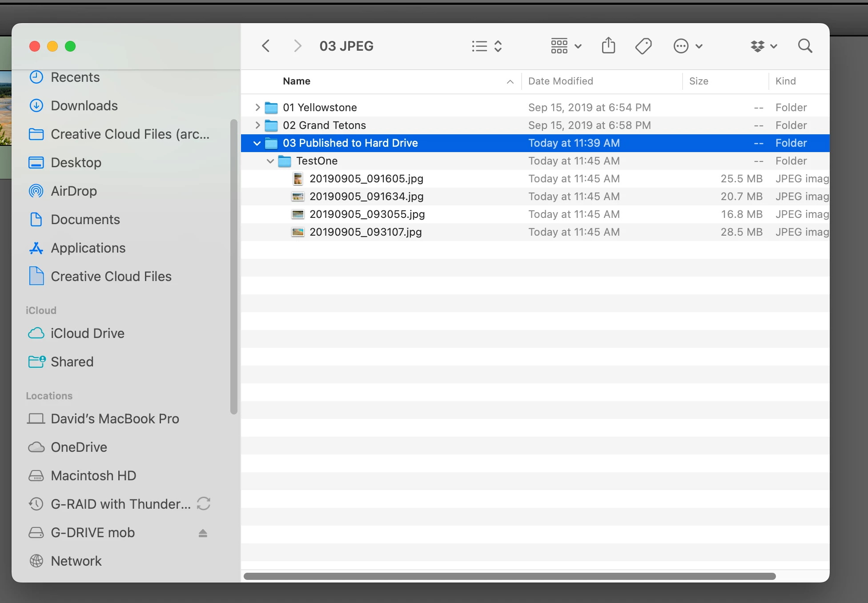Image resolution: width=868 pixels, height=603 pixels.
Task: Click the back navigation arrow
Action: tap(266, 46)
